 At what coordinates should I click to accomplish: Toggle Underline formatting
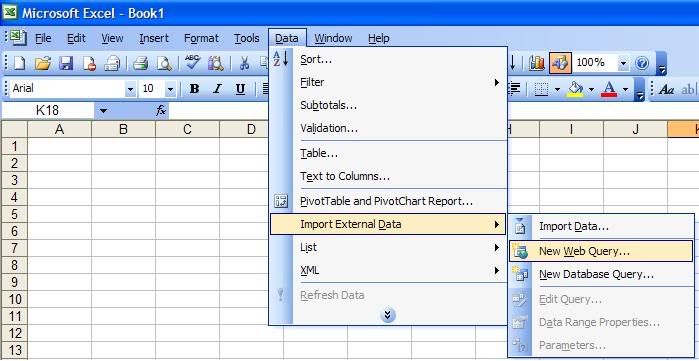[240, 89]
